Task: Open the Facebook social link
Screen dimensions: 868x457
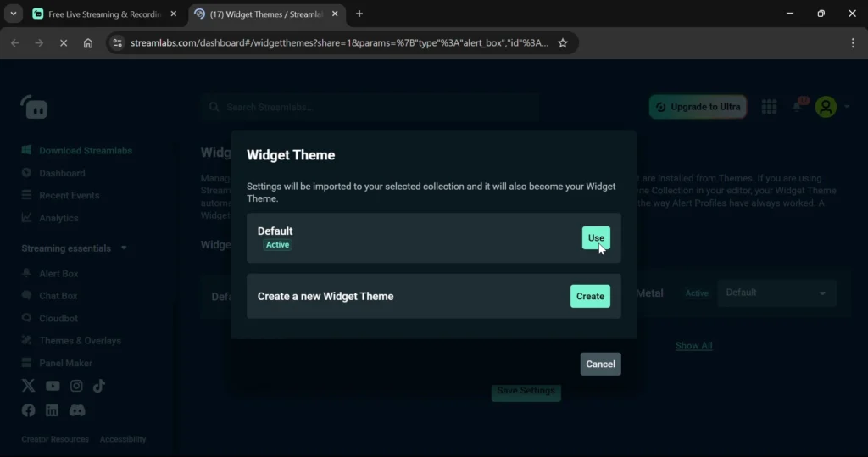Action: pyautogui.click(x=28, y=410)
